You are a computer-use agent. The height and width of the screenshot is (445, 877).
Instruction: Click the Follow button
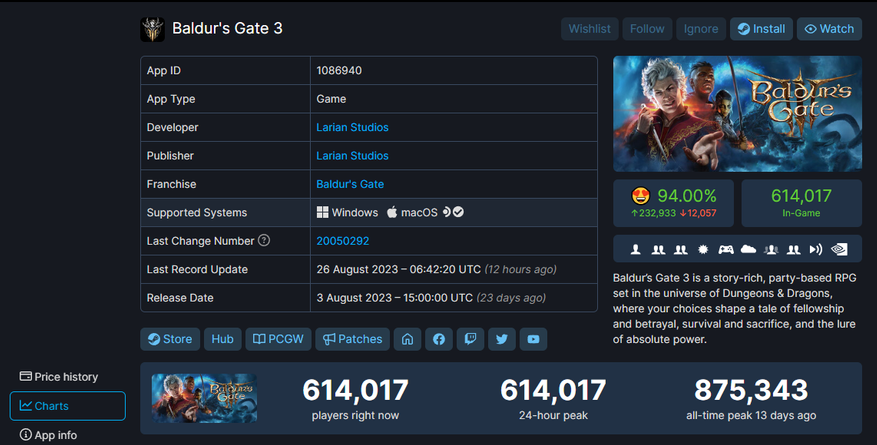coord(647,29)
